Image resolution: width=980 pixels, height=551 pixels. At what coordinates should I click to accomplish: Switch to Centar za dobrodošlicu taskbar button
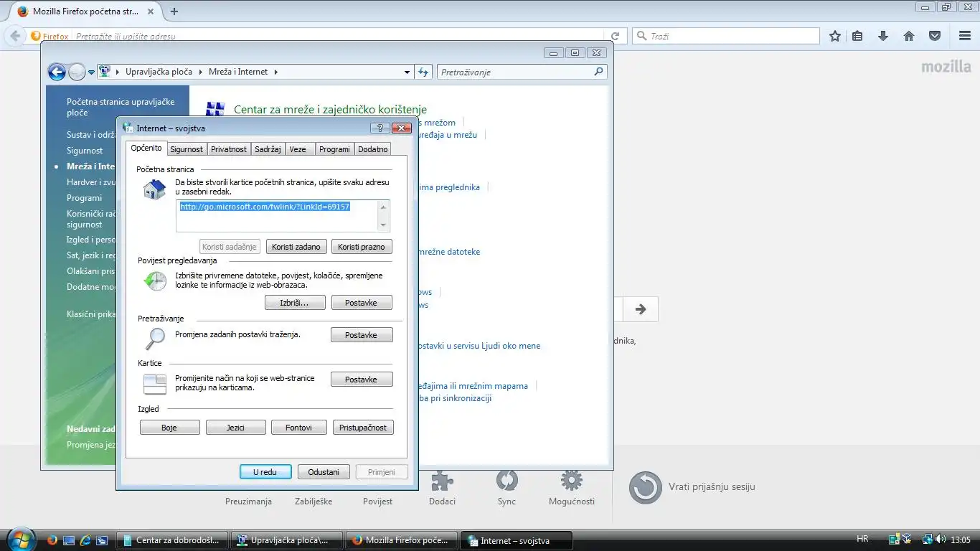click(171, 540)
